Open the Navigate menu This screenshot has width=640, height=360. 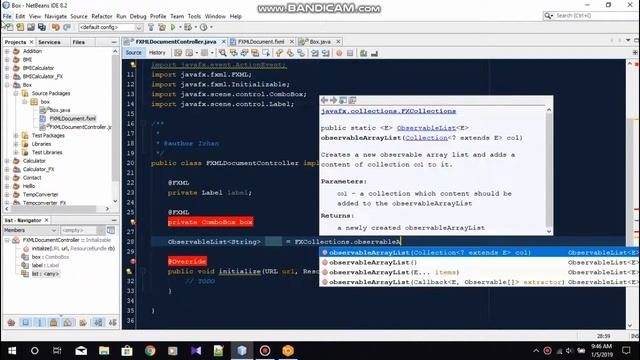coord(56,16)
